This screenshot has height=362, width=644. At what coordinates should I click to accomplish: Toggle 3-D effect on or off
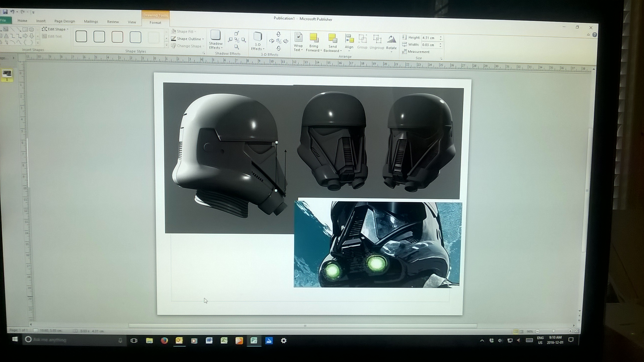(x=279, y=41)
